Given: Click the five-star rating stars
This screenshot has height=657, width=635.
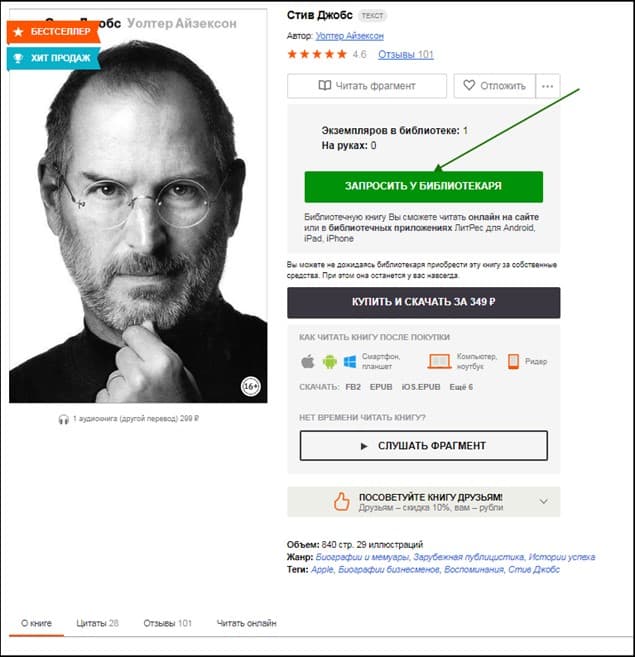Looking at the screenshot, I should (317, 54).
